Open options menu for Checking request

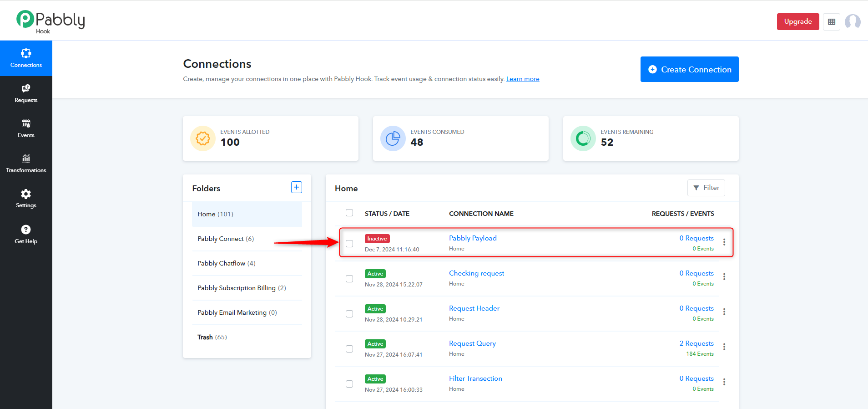click(724, 277)
